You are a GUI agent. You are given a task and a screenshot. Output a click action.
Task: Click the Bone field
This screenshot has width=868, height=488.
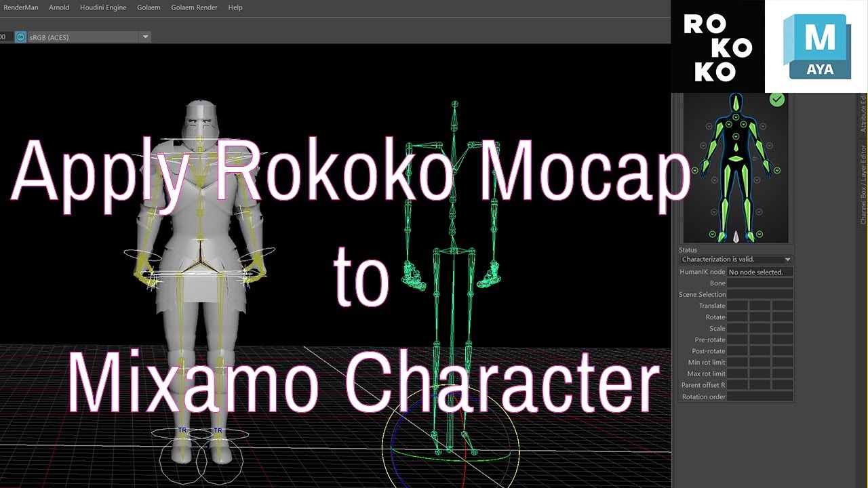click(x=759, y=283)
